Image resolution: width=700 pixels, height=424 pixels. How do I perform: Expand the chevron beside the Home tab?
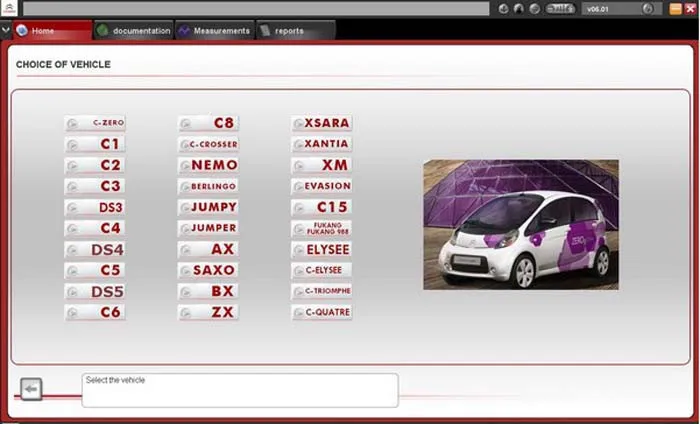[5, 30]
